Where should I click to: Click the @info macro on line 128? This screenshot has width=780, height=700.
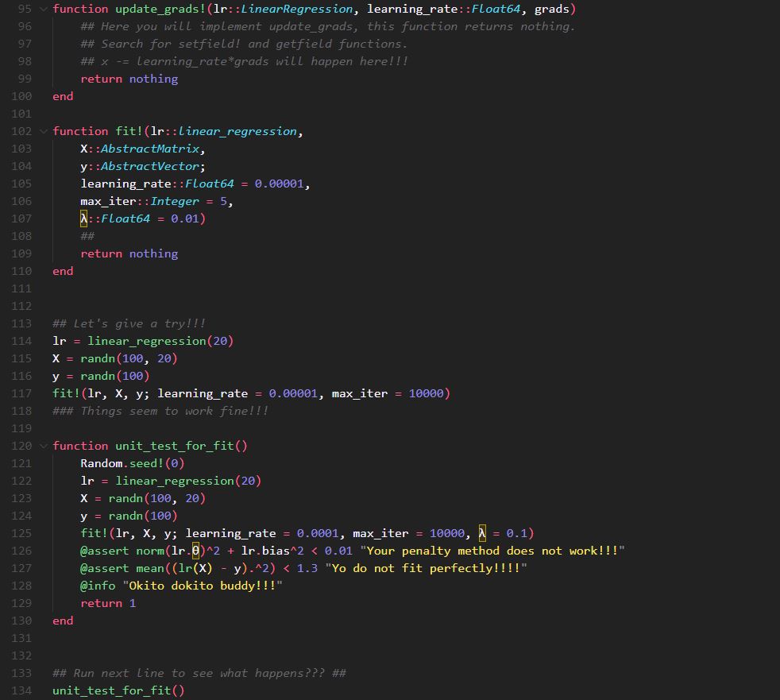click(x=98, y=586)
